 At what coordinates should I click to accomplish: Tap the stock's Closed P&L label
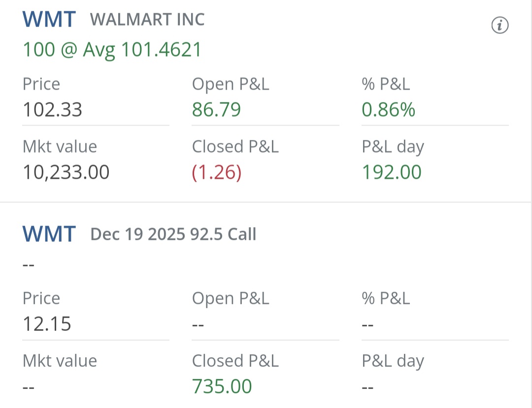(235, 147)
